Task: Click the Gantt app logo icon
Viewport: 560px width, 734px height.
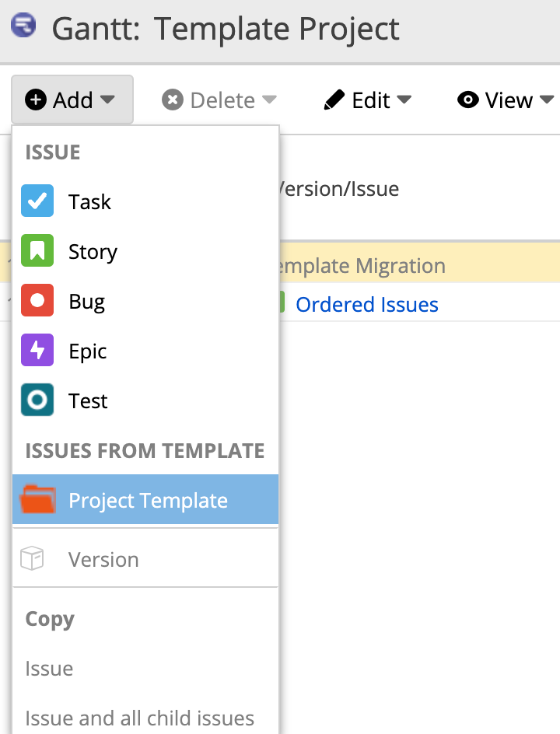Action: (24, 27)
